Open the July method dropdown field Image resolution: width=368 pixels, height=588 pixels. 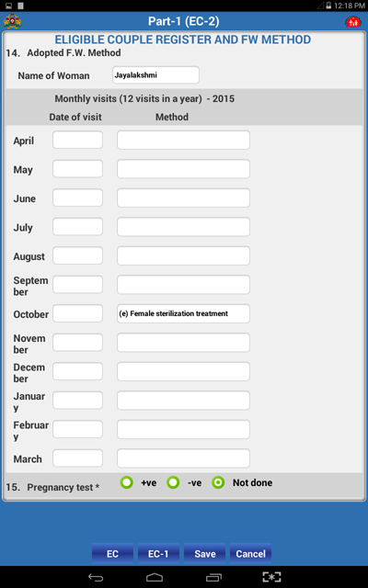[183, 227]
